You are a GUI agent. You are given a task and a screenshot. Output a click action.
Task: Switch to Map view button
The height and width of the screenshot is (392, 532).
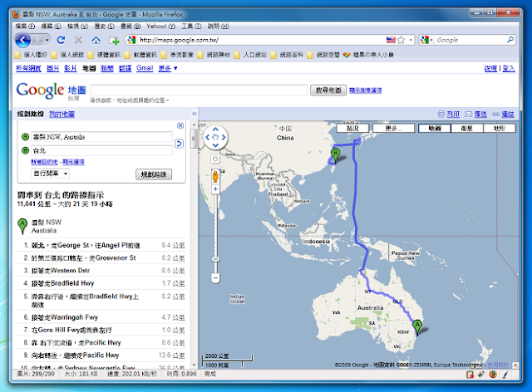[435, 129]
